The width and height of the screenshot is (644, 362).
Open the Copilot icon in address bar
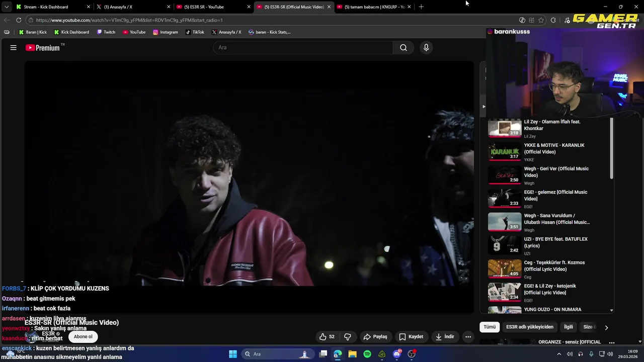tap(522, 20)
